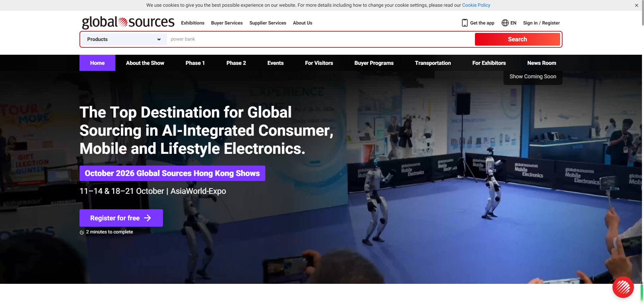Click the clock icon beside 2 minutes to complete
Screen dimensions: 644x306
[82, 232]
